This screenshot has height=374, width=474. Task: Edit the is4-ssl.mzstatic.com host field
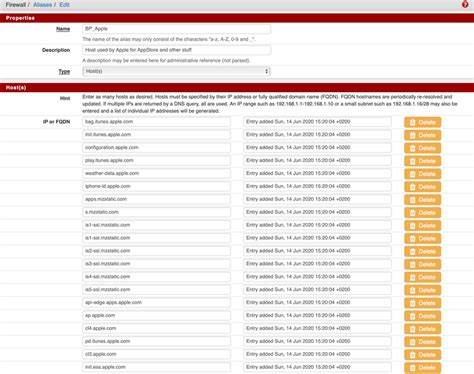pos(156,277)
